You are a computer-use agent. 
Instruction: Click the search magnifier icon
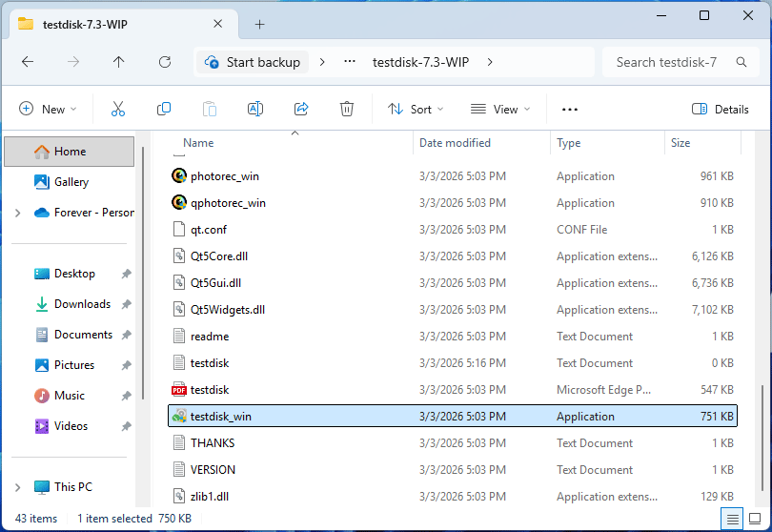pos(741,62)
